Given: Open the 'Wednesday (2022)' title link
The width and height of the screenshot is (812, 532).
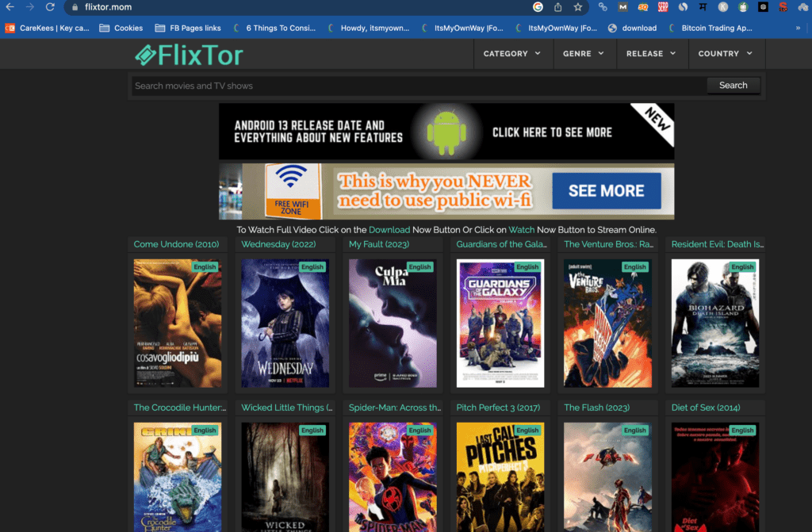Looking at the screenshot, I should tap(278, 244).
